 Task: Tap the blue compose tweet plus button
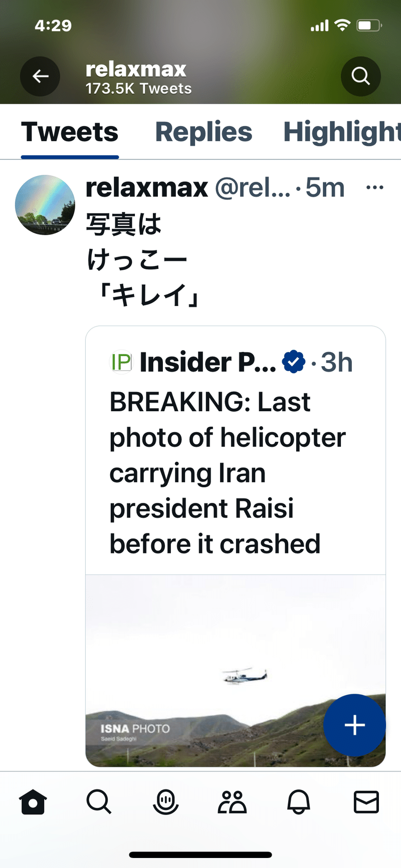click(354, 725)
